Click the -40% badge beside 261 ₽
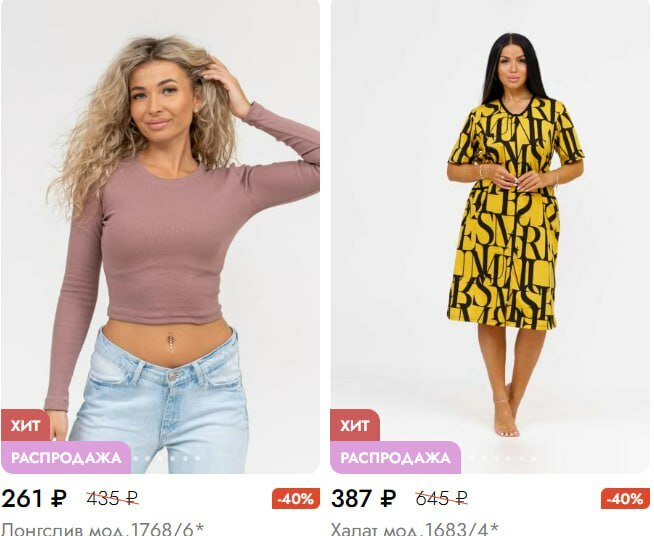654x536 pixels. coord(296,498)
